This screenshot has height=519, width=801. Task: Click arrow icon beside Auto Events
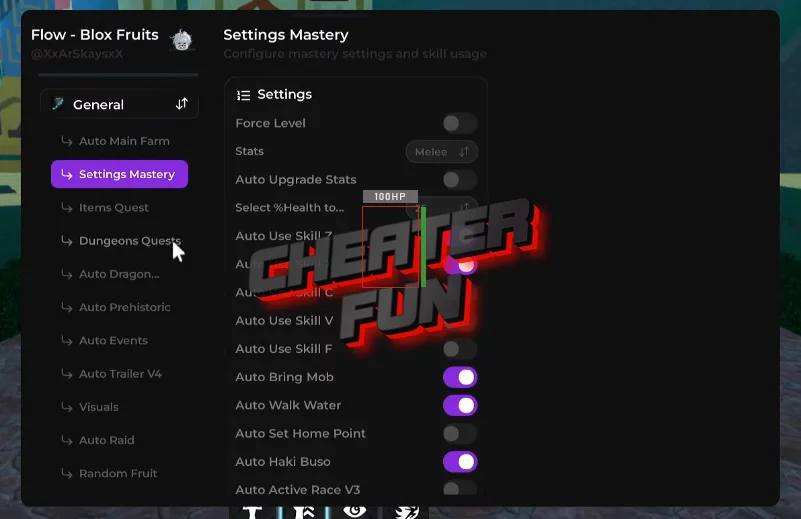coord(66,340)
